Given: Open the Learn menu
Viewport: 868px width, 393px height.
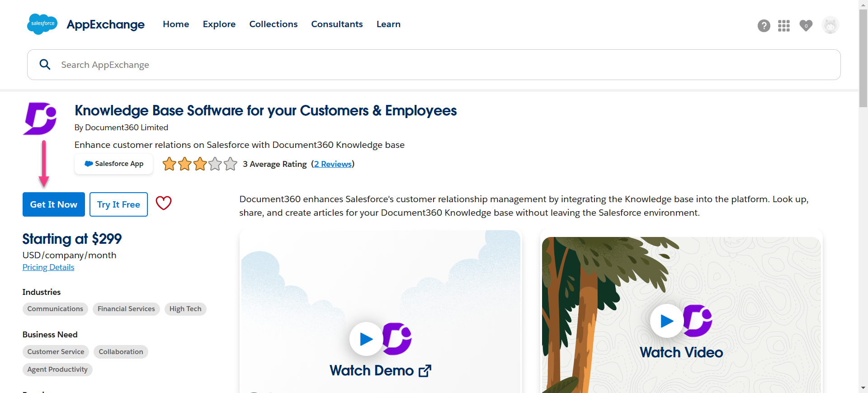Looking at the screenshot, I should coord(388,24).
